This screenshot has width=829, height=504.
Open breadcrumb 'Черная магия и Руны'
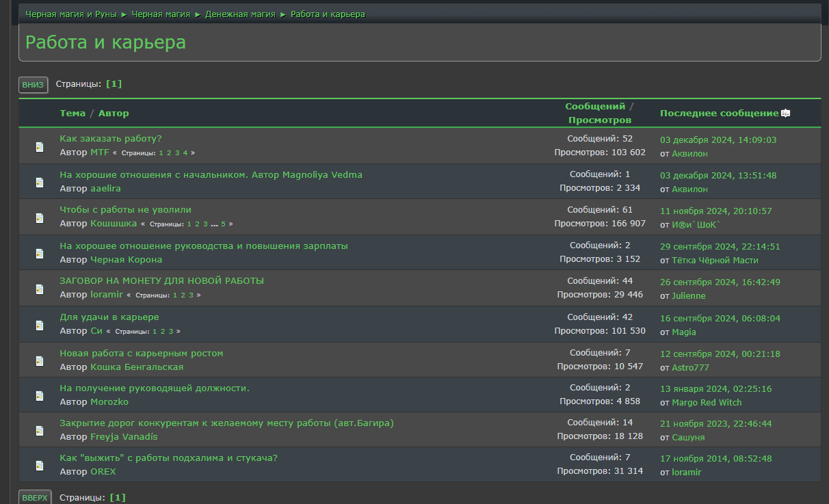[x=71, y=14]
